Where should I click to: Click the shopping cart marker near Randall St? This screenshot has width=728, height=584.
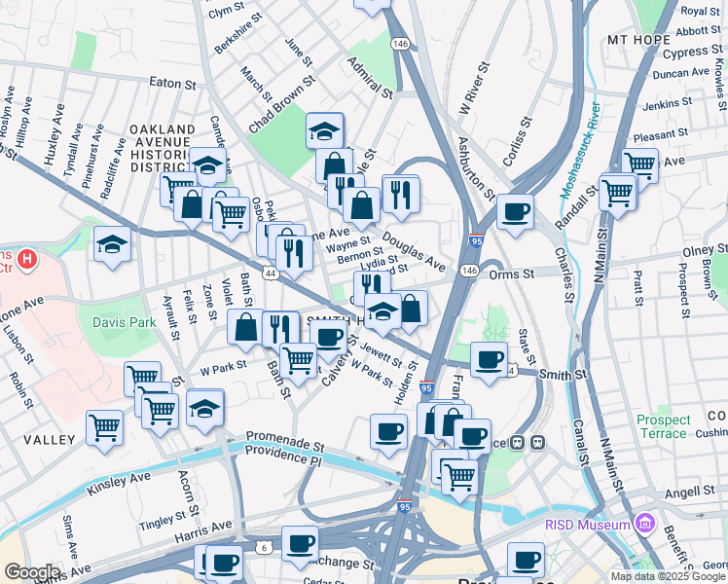point(618,191)
